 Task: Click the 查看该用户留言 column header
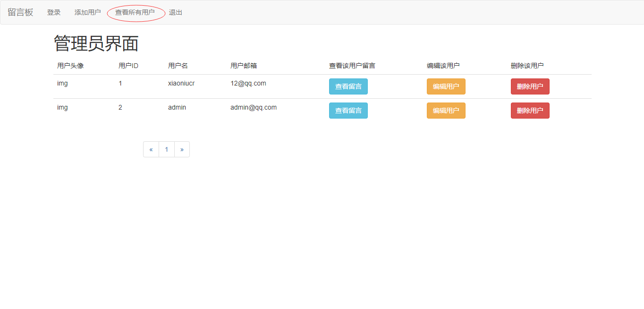point(352,66)
